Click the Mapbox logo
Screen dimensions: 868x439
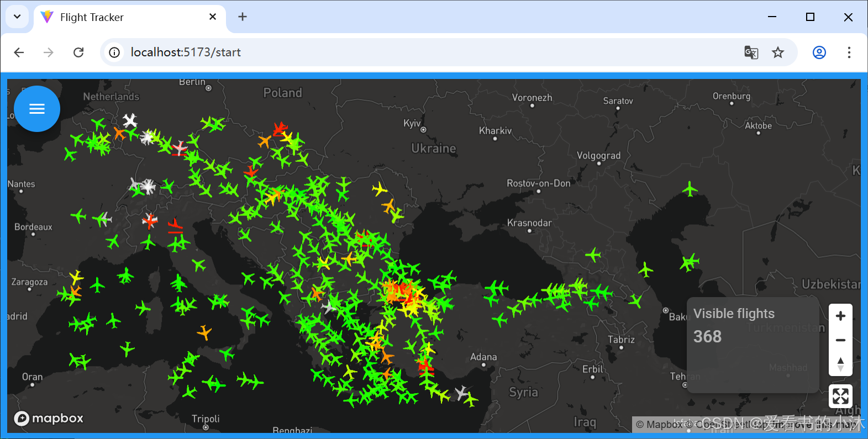(x=49, y=418)
